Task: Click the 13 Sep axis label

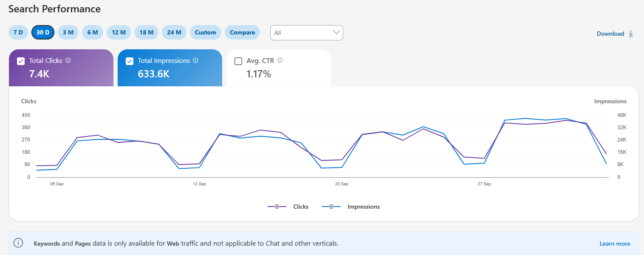Action: click(x=199, y=184)
